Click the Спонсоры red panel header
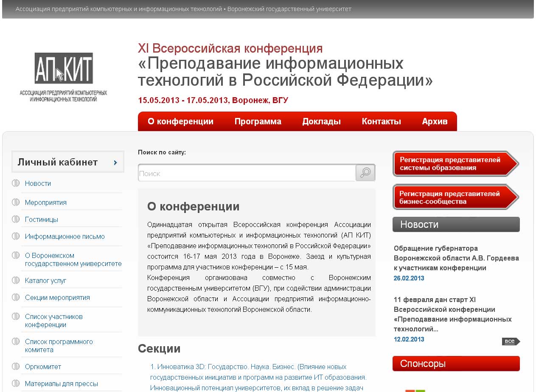Screen dimensions: 536x392 click(x=456, y=364)
